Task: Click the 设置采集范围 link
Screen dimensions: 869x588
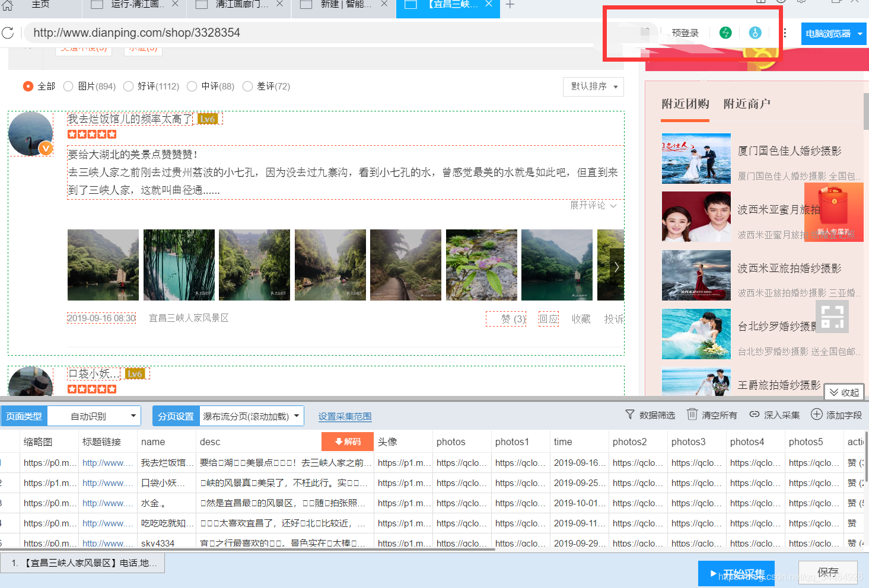Action: [x=345, y=416]
